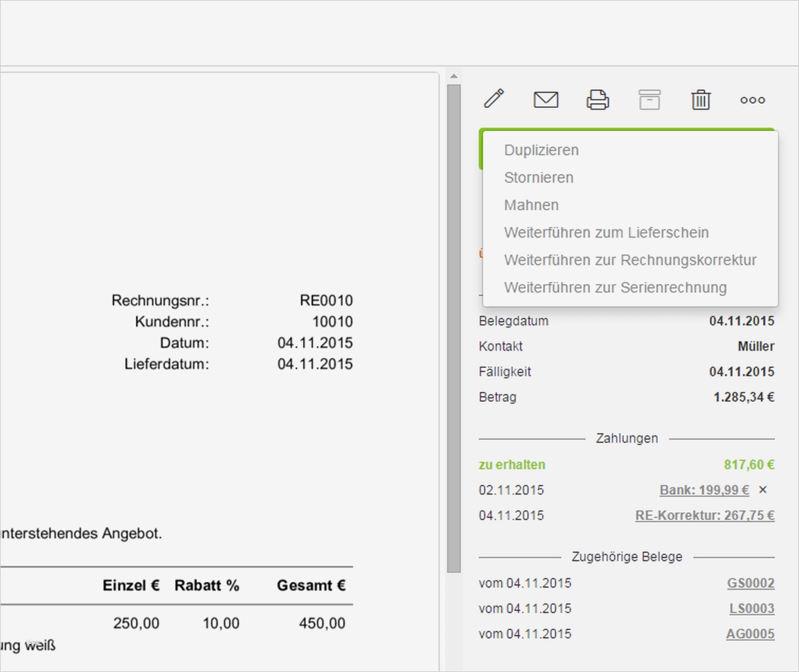The width and height of the screenshot is (799, 672).
Task: Click the Einzel € column header
Action: click(x=131, y=586)
